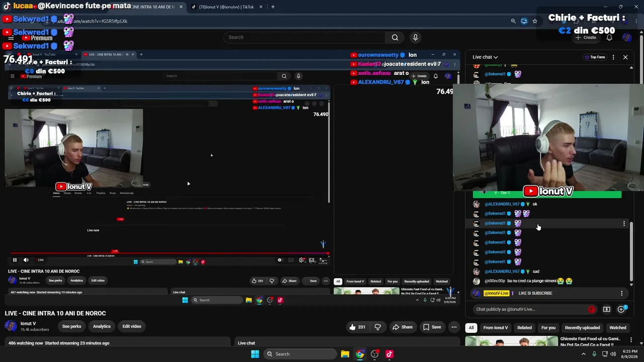This screenshot has height=362, width=644.
Task: Close the live chat panel
Action: click(625, 57)
